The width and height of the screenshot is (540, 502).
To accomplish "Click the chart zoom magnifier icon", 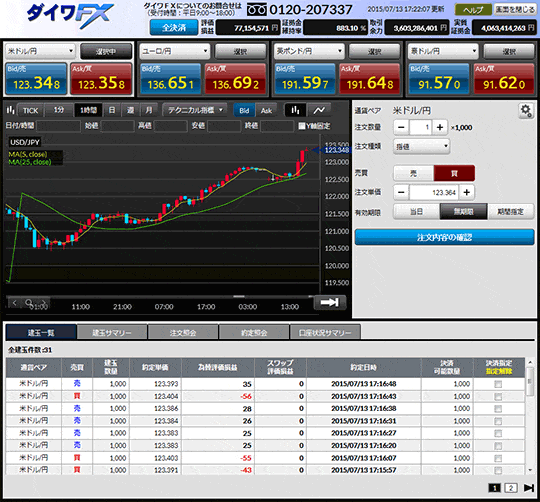I will [29, 303].
